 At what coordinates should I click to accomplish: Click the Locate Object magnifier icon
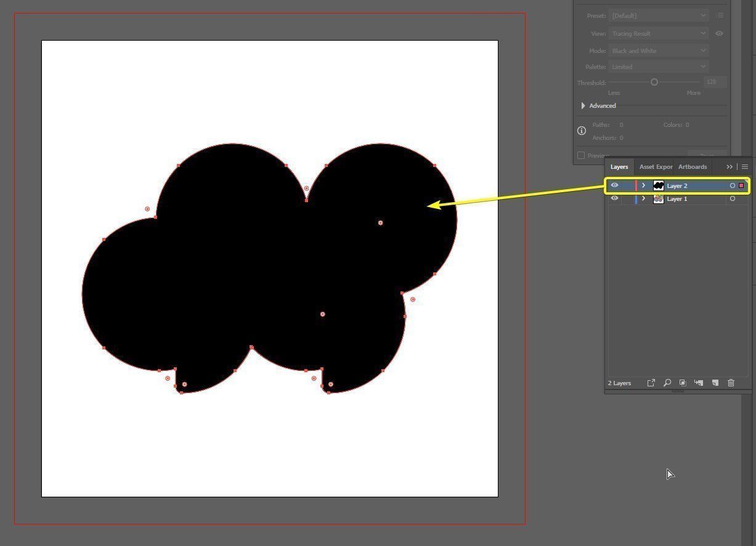point(667,383)
